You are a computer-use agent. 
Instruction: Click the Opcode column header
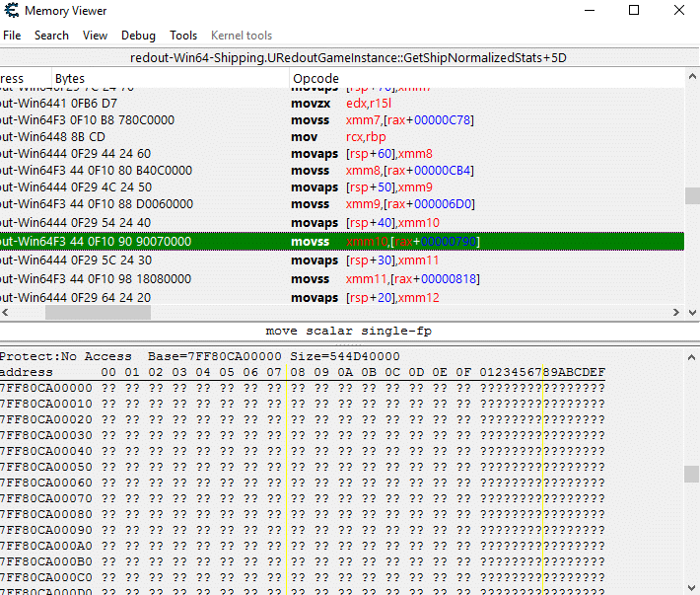(315, 78)
